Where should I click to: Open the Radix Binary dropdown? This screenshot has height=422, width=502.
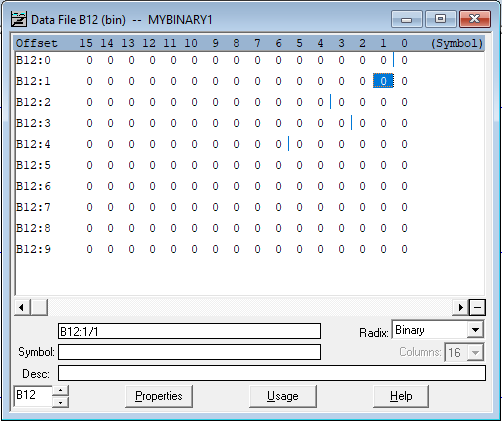point(475,330)
